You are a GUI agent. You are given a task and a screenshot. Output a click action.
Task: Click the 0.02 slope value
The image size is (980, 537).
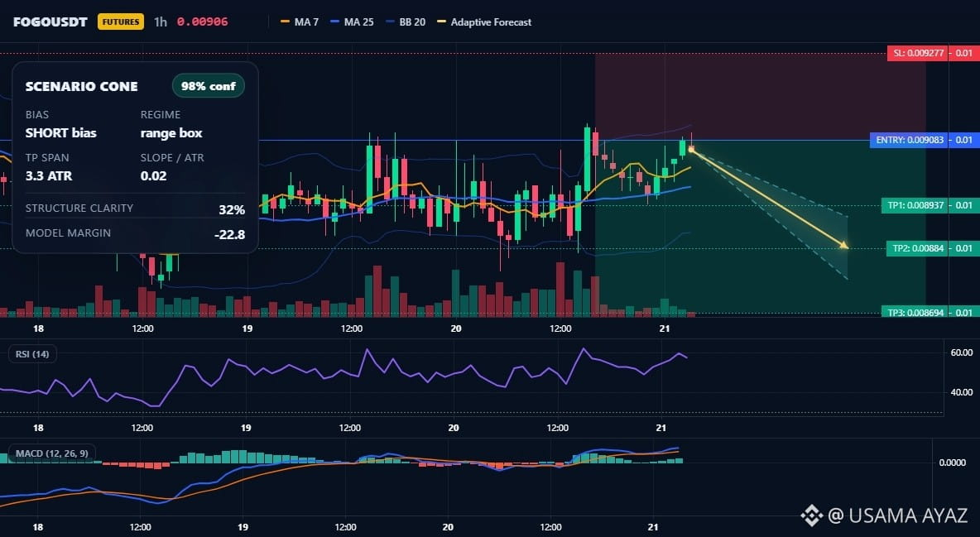tap(154, 175)
